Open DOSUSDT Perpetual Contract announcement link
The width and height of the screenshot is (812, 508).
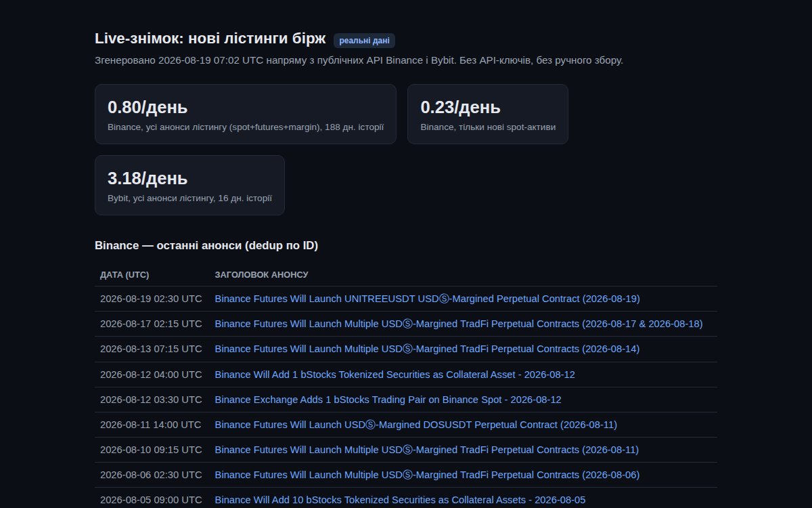coord(416,425)
